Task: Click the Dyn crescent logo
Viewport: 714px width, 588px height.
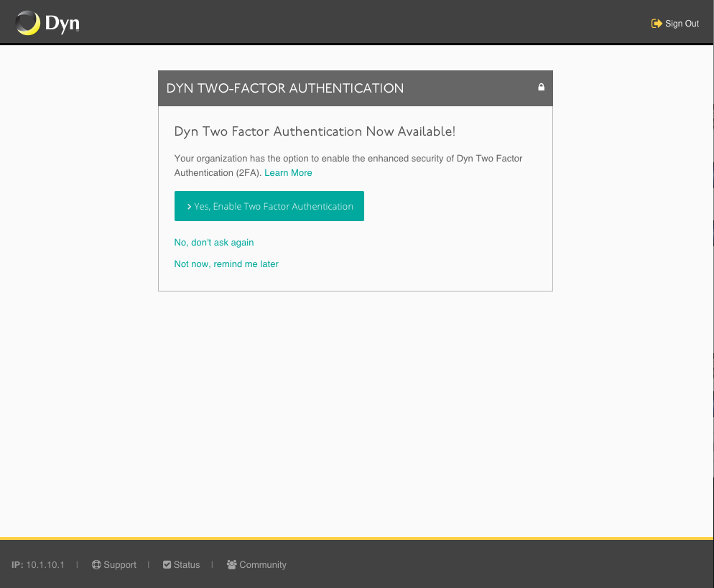Action: (x=28, y=23)
